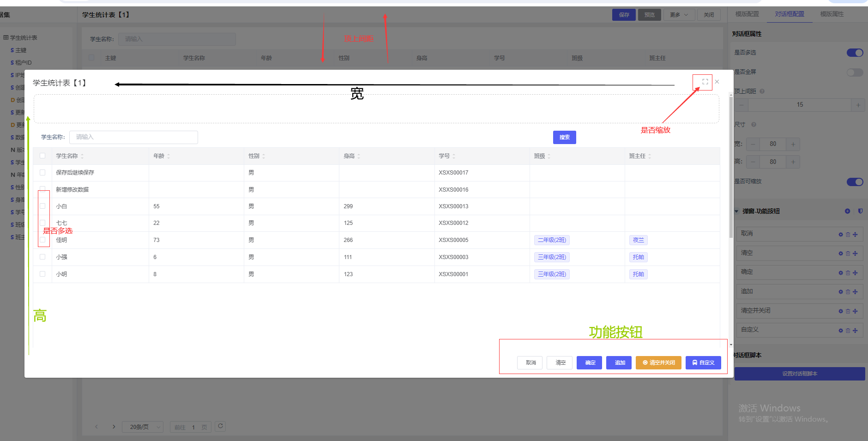Click the dialog fullscreen expand icon
This screenshot has height=441, width=868.
(705, 82)
